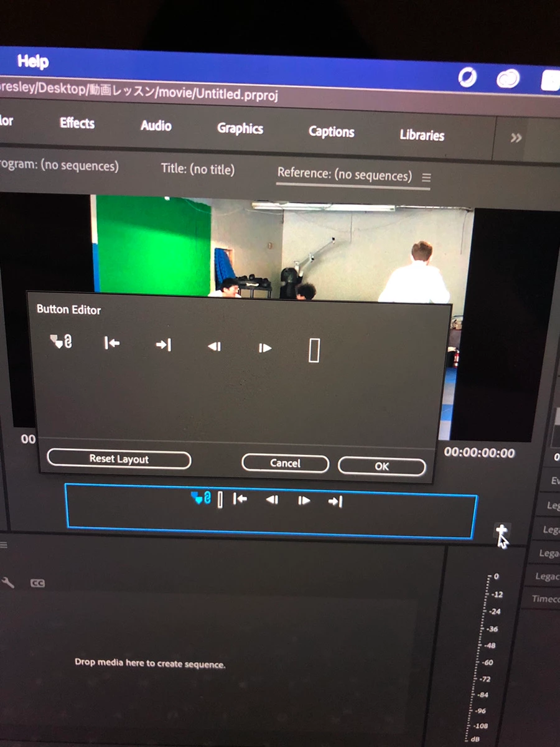Viewport: 560px width, 747px height.
Task: Open Creative Cloud icon in the menu bar
Action: [508, 79]
